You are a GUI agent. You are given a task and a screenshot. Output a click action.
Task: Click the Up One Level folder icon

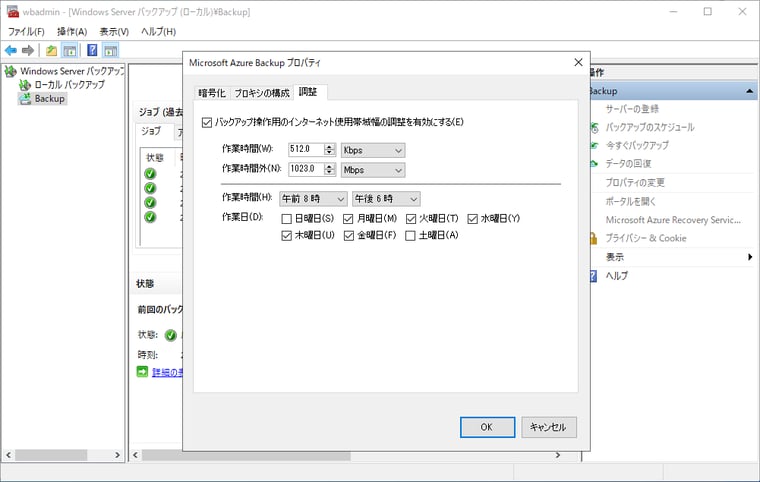point(51,50)
